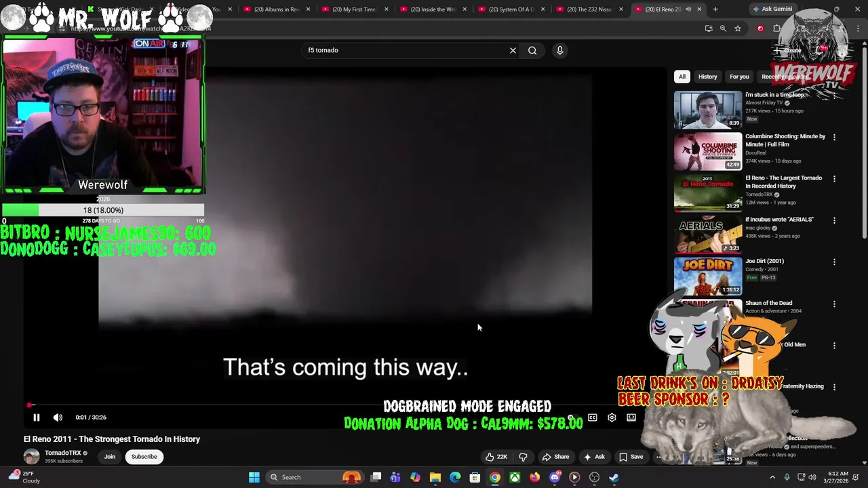Open options menu for the Old Men video
Viewport: 868px width, 488px height.
834,346
